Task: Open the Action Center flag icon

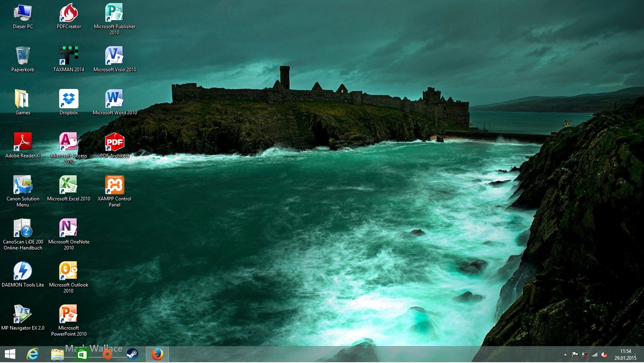Action: pyautogui.click(x=575, y=355)
